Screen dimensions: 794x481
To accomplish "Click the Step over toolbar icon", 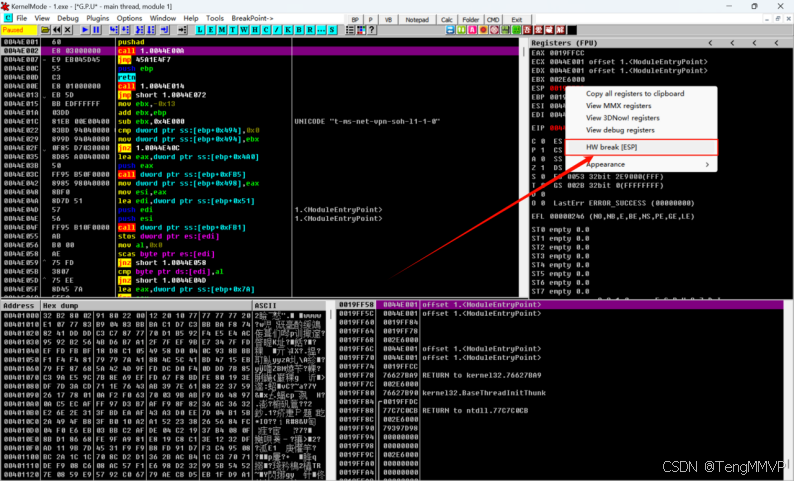I will (x=125, y=30).
